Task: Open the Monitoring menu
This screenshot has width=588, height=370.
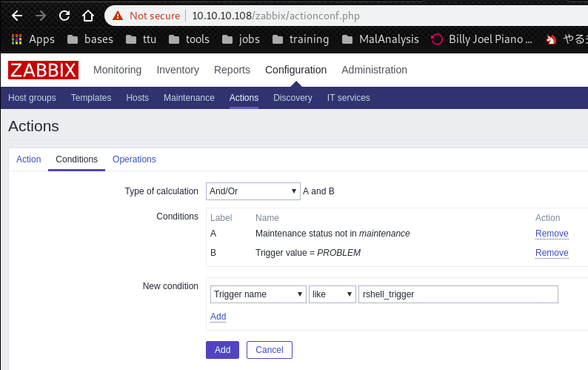Action: click(x=117, y=70)
